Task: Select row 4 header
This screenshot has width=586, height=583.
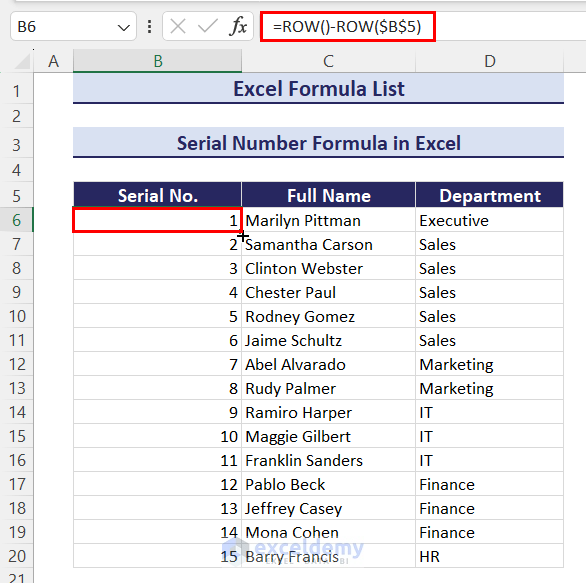Action: click(x=16, y=170)
